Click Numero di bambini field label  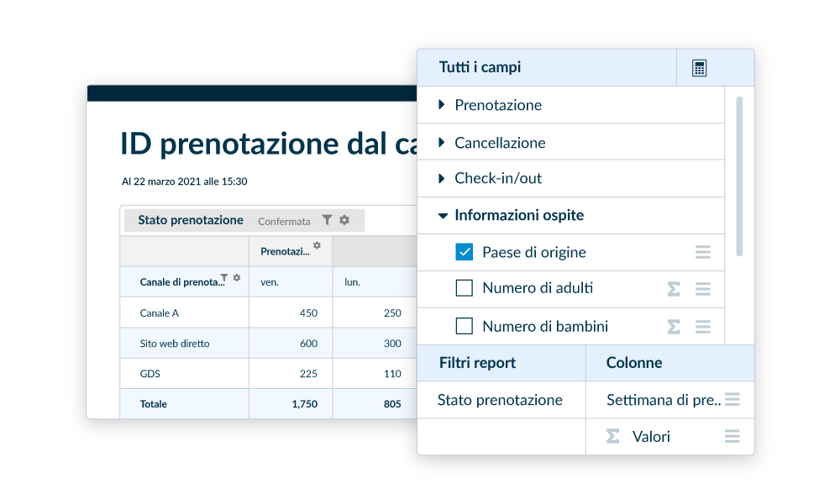pos(545,326)
